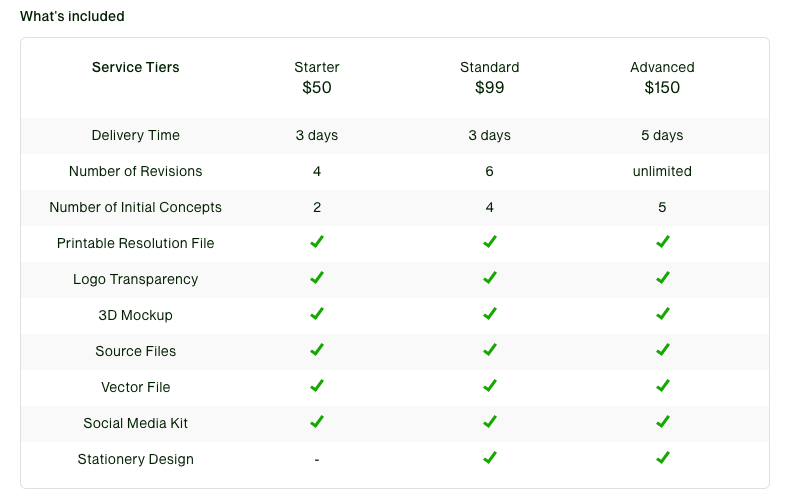The height and width of the screenshot is (502, 790).
Task: Click the Advanced checkmark for Printable Resolution File
Action: (x=662, y=242)
